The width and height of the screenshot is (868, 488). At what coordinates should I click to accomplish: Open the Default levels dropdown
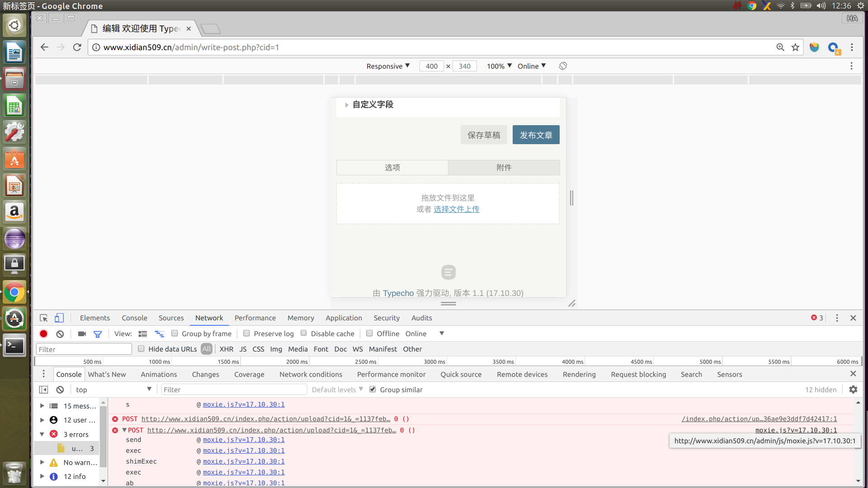click(337, 389)
